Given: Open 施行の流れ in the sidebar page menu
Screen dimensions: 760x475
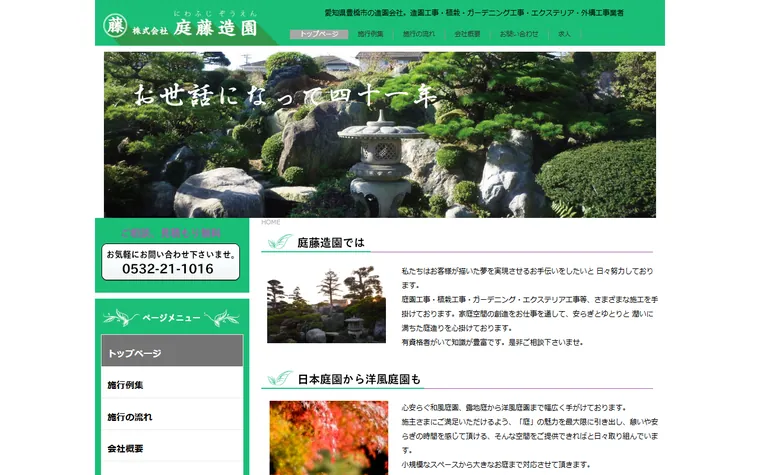Looking at the screenshot, I should [172, 417].
